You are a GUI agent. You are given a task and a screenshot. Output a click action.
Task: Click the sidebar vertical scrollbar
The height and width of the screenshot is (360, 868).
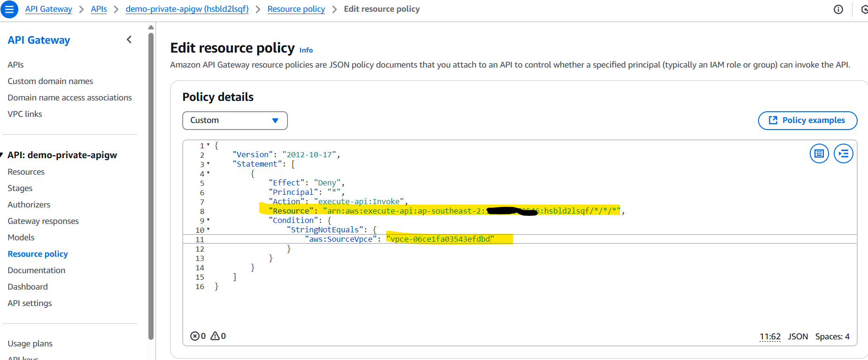tap(151, 185)
